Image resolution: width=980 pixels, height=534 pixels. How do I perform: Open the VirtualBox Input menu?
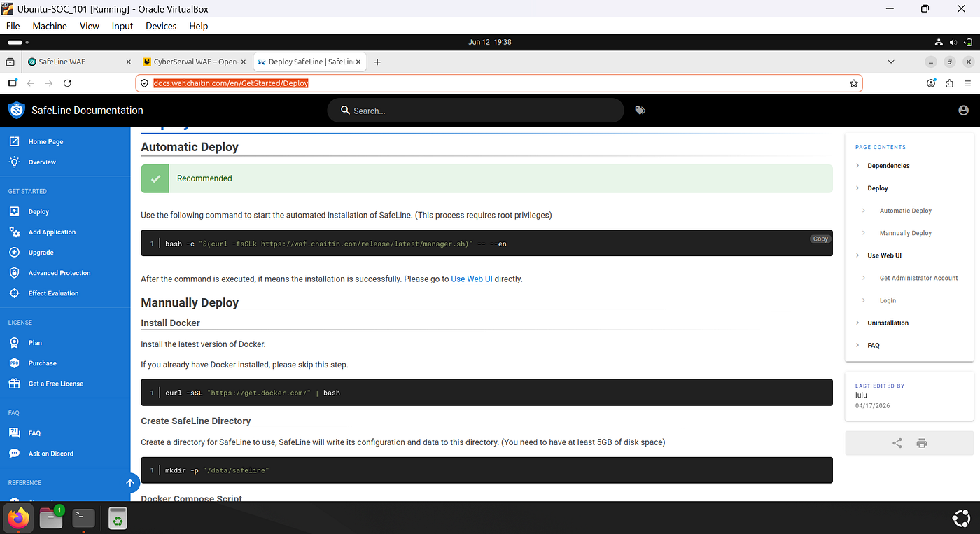point(122,26)
